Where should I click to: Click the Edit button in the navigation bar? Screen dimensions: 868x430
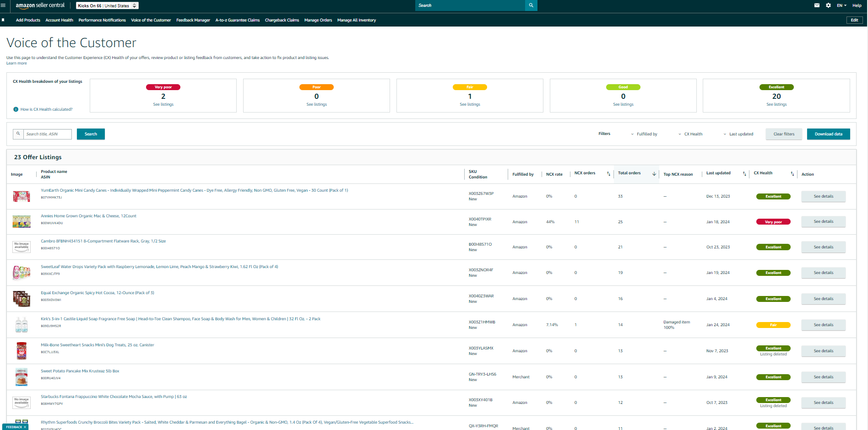coord(854,20)
